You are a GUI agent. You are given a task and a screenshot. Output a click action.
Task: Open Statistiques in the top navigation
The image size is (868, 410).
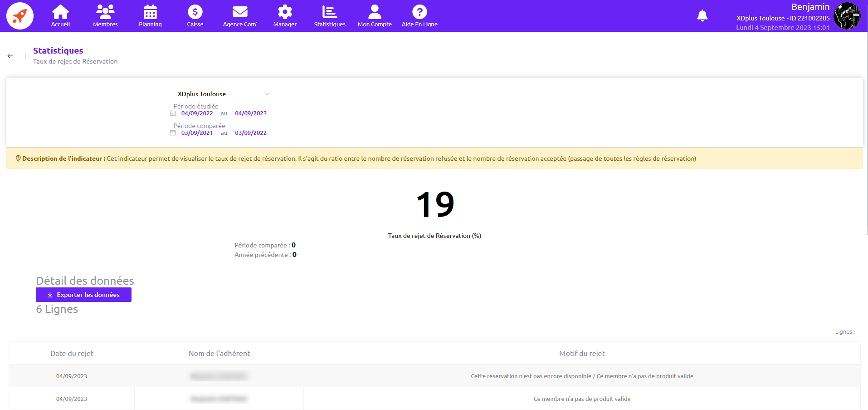click(330, 16)
